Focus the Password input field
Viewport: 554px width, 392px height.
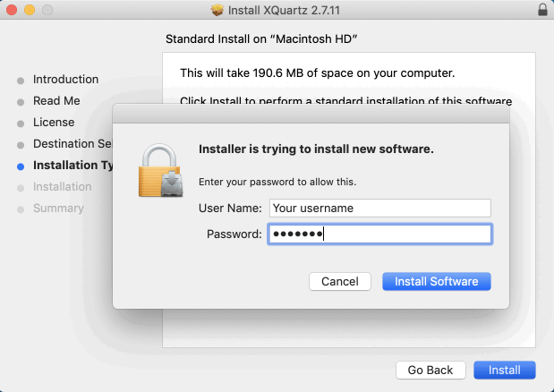coord(380,234)
